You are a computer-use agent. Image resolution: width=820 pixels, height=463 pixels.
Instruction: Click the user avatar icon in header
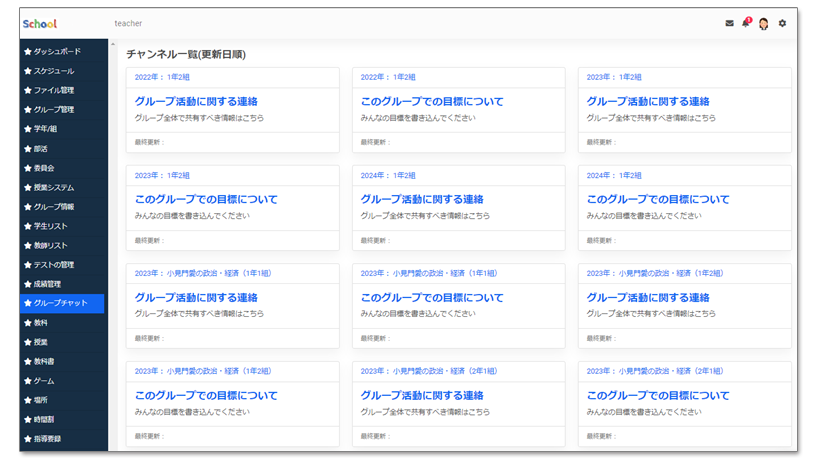point(764,24)
